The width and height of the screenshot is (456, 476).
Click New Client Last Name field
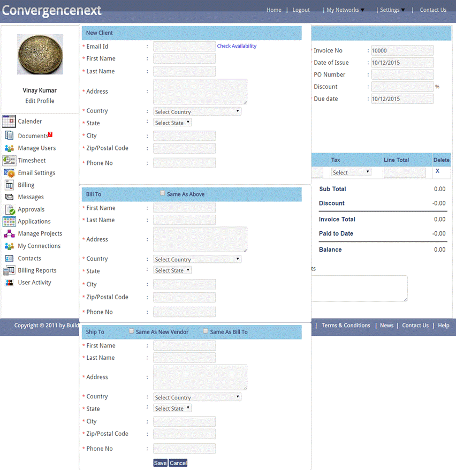point(185,71)
